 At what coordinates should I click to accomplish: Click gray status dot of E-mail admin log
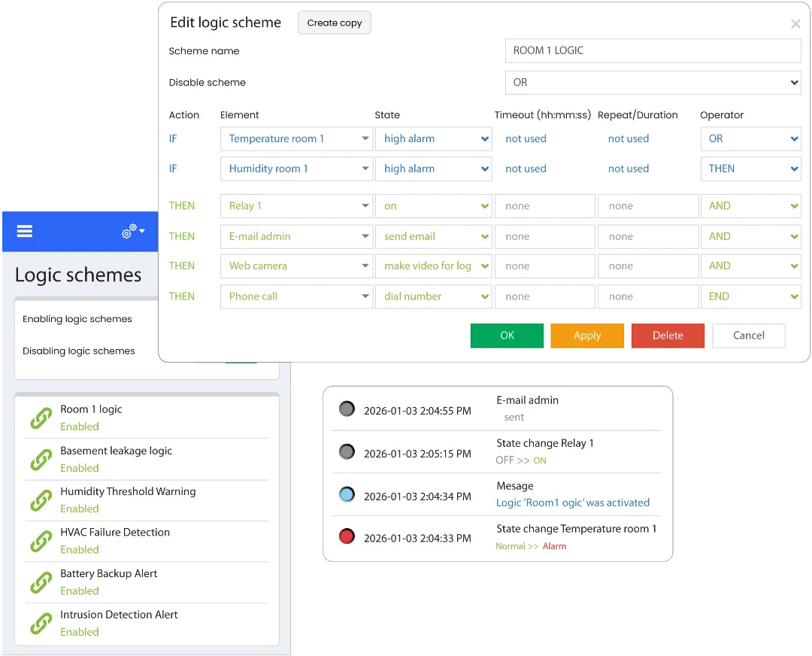click(347, 408)
